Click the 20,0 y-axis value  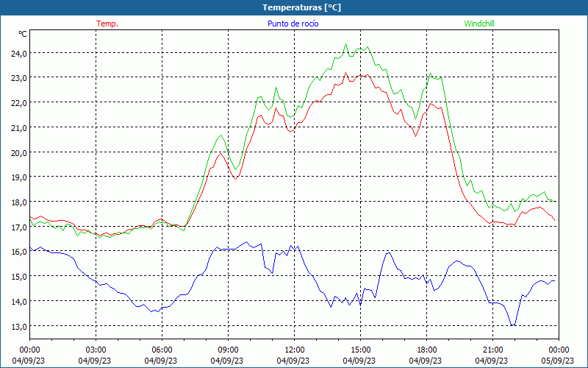click(19, 153)
